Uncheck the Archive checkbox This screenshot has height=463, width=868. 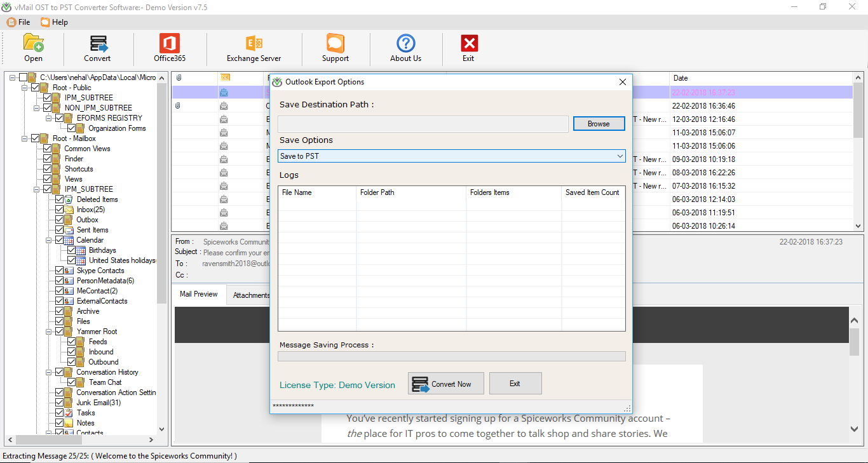tap(59, 311)
